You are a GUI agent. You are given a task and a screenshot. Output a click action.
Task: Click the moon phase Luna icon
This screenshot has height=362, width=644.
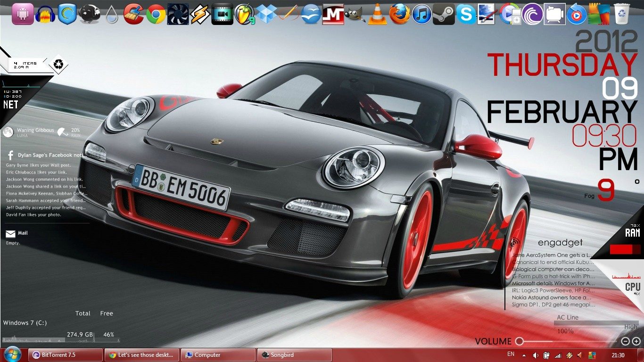tap(7, 132)
